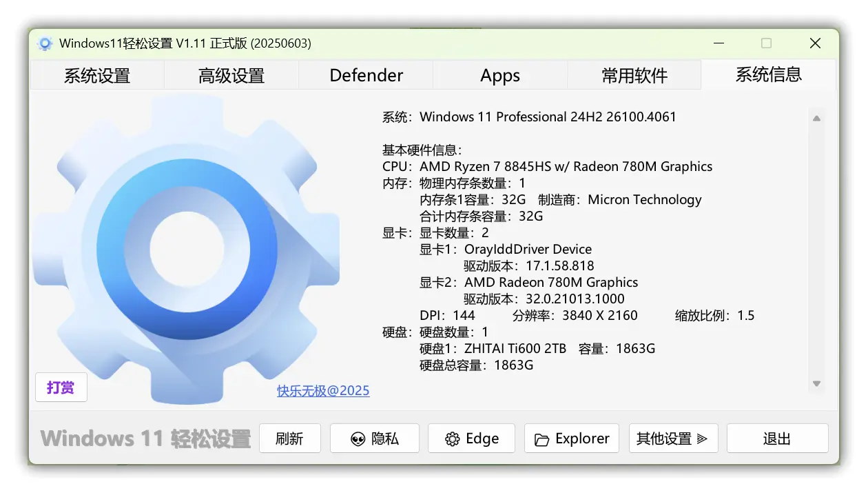Click the text "容量：1863G" after ZHITAI
The height and width of the screenshot is (493, 868).
pos(617,348)
